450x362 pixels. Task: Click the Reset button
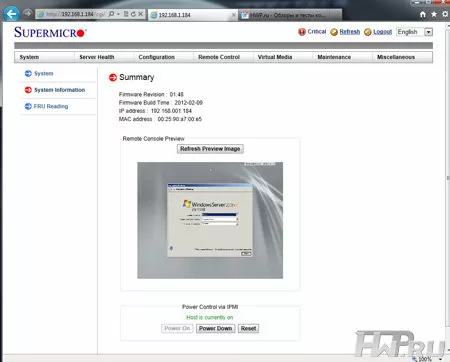248,328
